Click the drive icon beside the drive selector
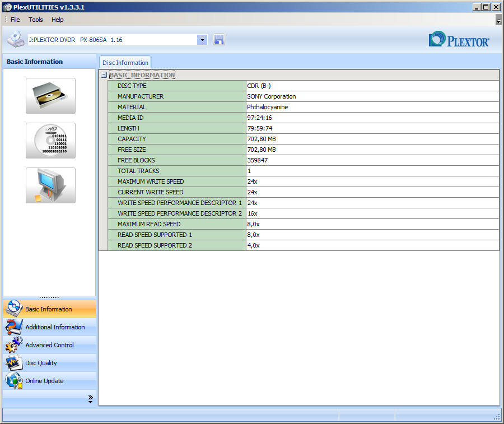Image resolution: width=504 pixels, height=424 pixels. pyautogui.click(x=16, y=39)
